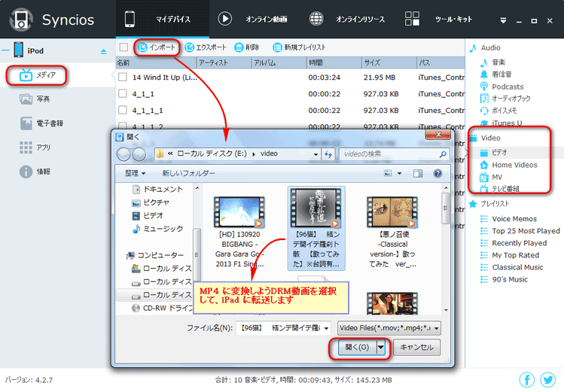
Task: Open 90's Music playlist
Action: 505,280
